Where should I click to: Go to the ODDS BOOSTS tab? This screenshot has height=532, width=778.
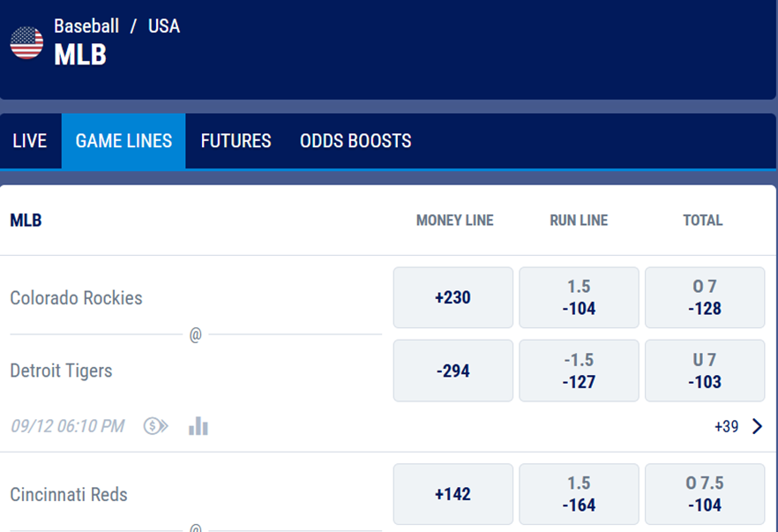355,141
